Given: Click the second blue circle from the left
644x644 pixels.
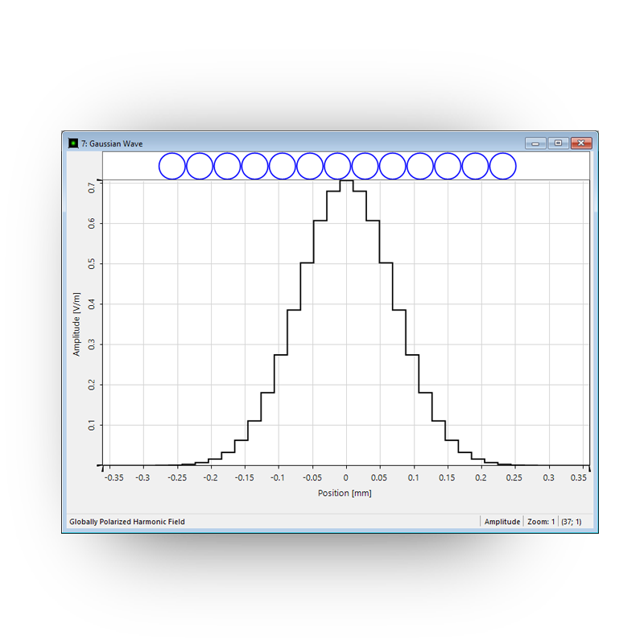Looking at the screenshot, I should (200, 166).
